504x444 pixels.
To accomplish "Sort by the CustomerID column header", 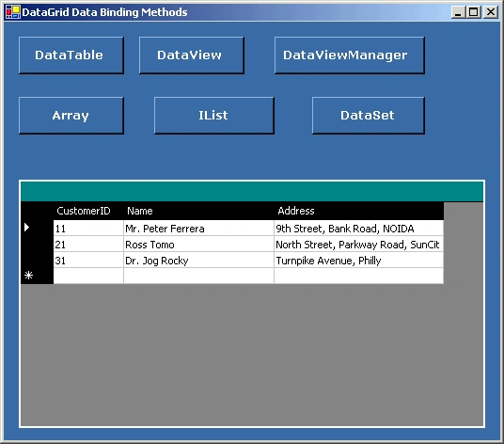I will tap(88, 211).
